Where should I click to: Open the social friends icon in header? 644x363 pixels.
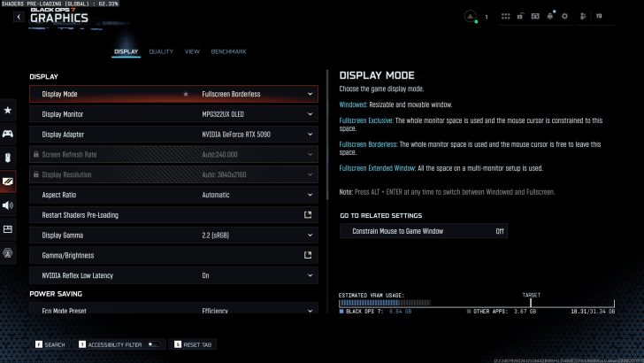pyautogui.click(x=583, y=16)
